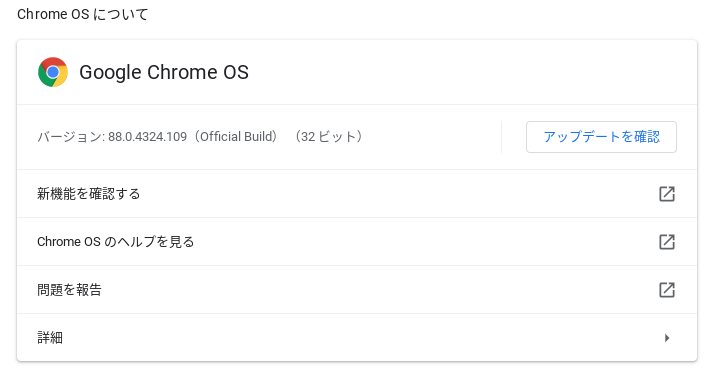This screenshot has height=372, width=712.
Task: Open external link icon beside 新機能を確認する
Action: pyautogui.click(x=667, y=194)
